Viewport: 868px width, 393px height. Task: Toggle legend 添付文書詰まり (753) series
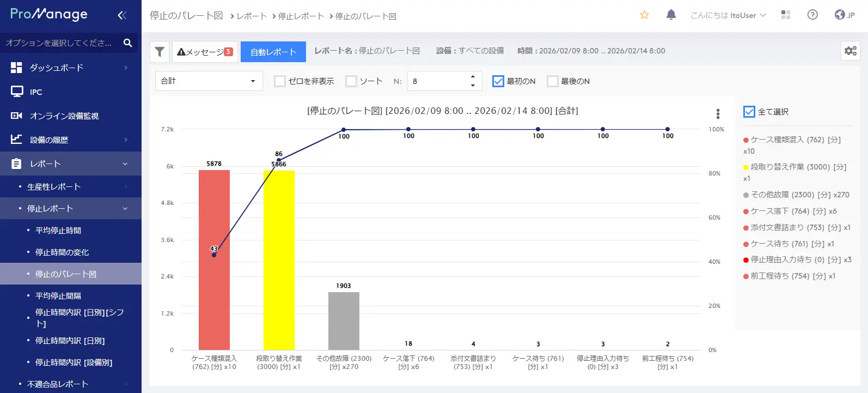pos(797,227)
